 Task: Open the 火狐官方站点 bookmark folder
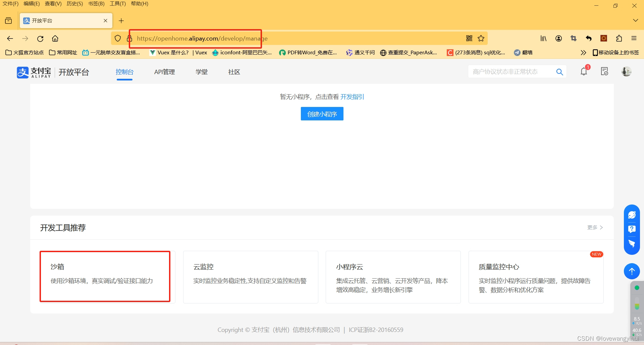[24, 53]
